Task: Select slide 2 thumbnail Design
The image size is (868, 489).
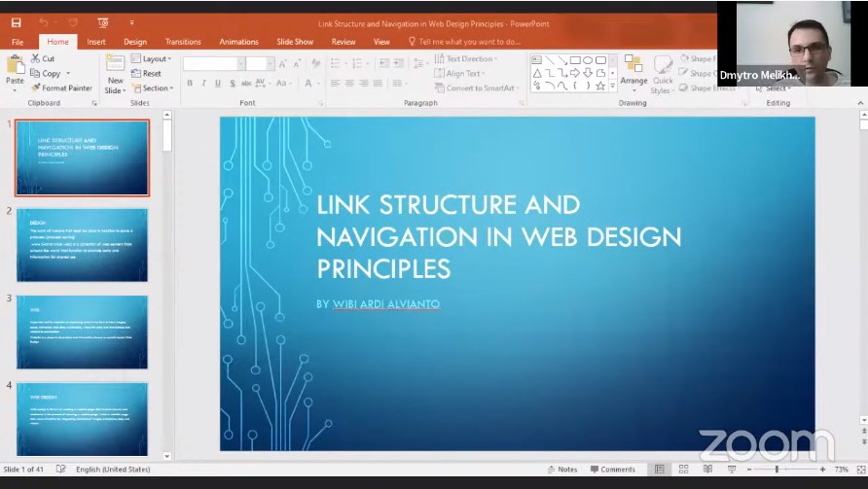Action: pyautogui.click(x=82, y=245)
